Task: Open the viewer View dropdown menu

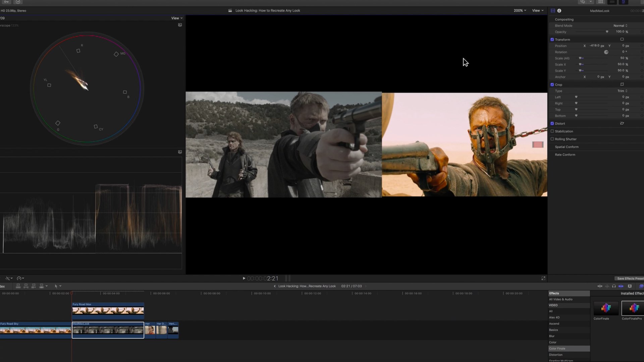Action: (x=538, y=10)
